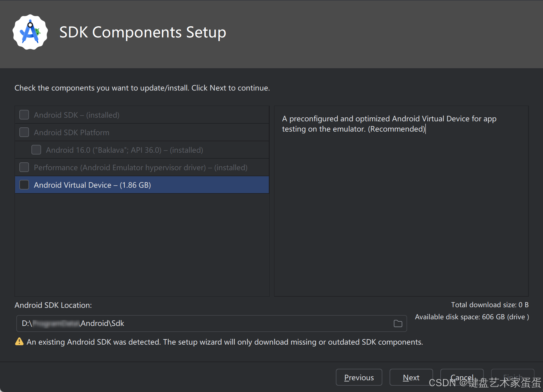Toggle the Android SDK Platform checkbox
The width and height of the screenshot is (543, 392).
pos(24,132)
